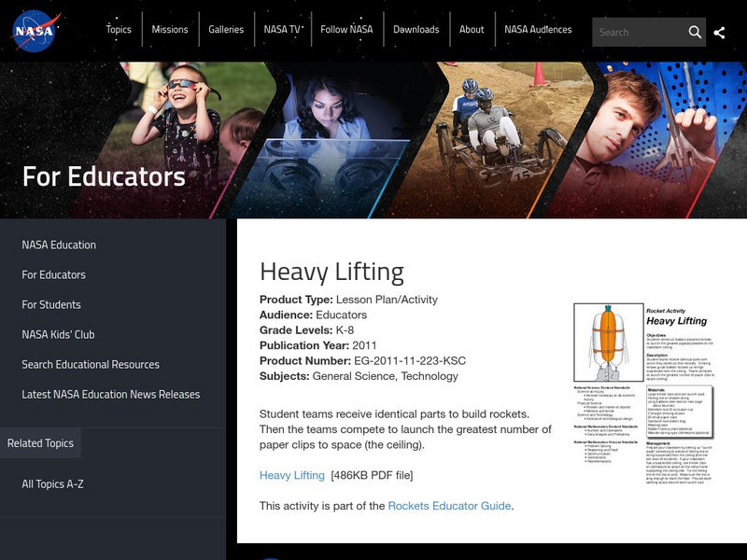Open the Rockets Educator Guide link
The height and width of the screenshot is (560, 747).
[x=449, y=506]
